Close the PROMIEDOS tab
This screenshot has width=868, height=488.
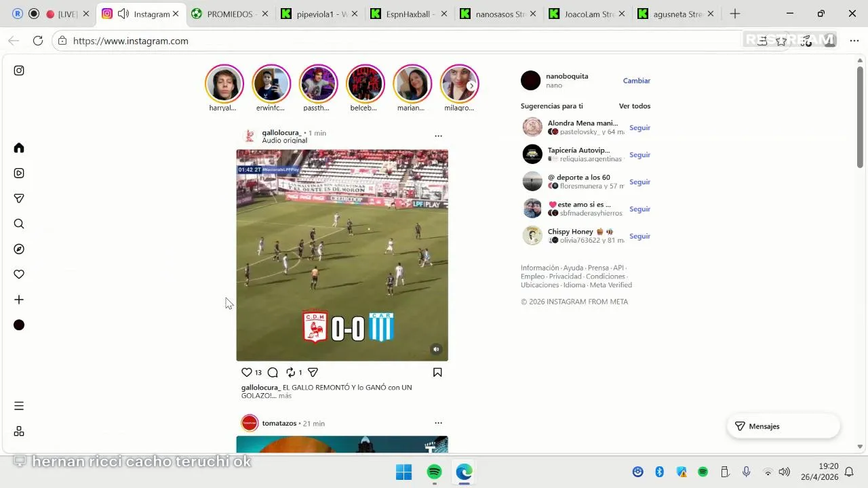(264, 14)
